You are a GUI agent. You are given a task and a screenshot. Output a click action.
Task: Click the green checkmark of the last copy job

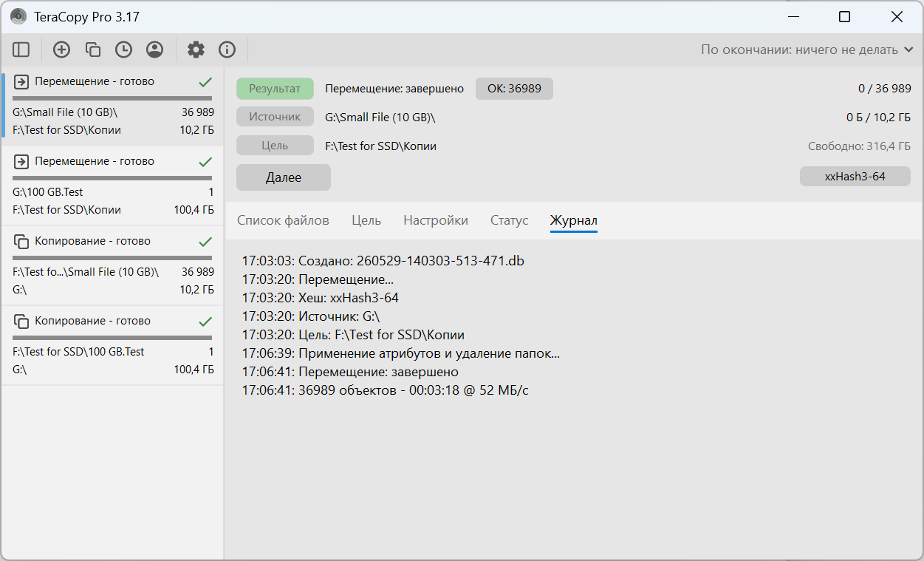pyautogui.click(x=206, y=322)
